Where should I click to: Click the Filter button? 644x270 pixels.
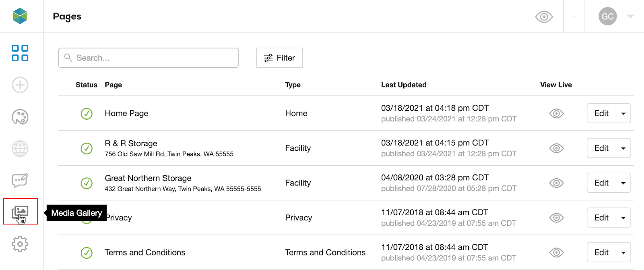tap(279, 58)
